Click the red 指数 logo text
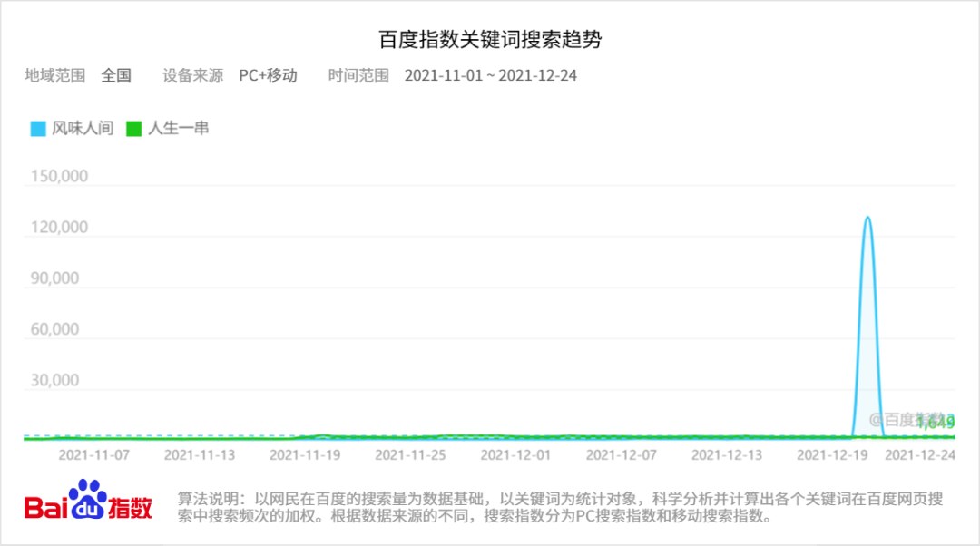The image size is (980, 546). click(x=130, y=507)
